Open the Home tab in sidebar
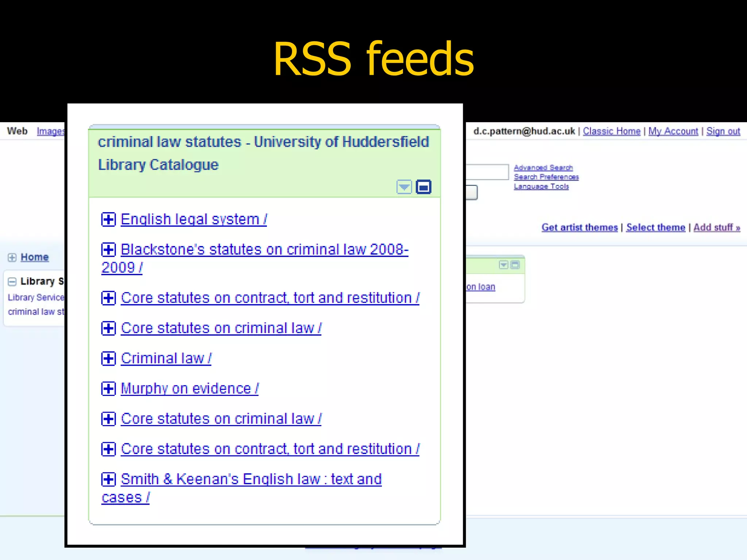 [35, 257]
